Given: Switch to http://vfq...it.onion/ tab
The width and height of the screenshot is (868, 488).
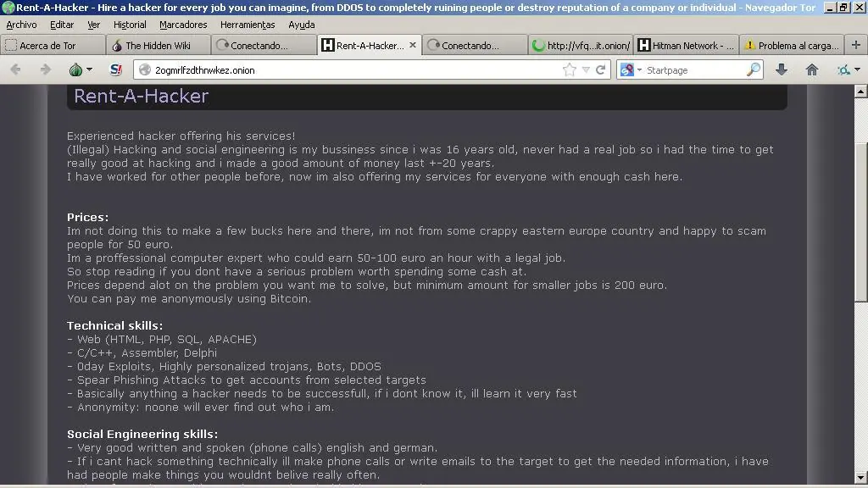Looking at the screenshot, I should click(x=581, y=46).
